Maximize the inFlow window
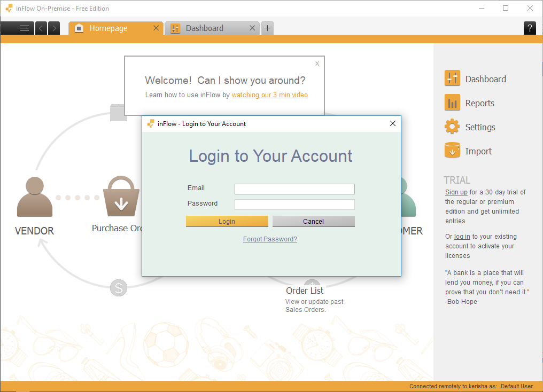Image resolution: width=543 pixels, height=392 pixels. pyautogui.click(x=506, y=9)
